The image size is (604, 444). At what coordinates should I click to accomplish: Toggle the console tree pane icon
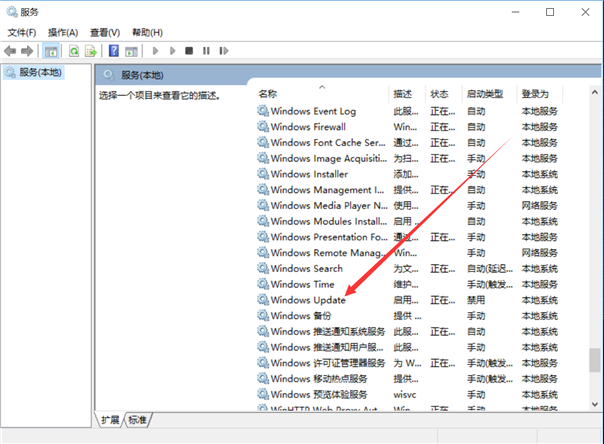coord(50,51)
